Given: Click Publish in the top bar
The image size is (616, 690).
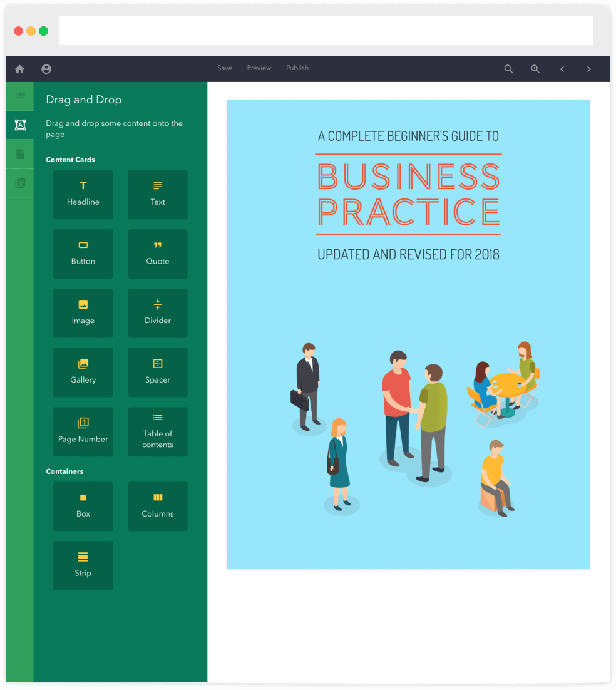Looking at the screenshot, I should [x=297, y=68].
